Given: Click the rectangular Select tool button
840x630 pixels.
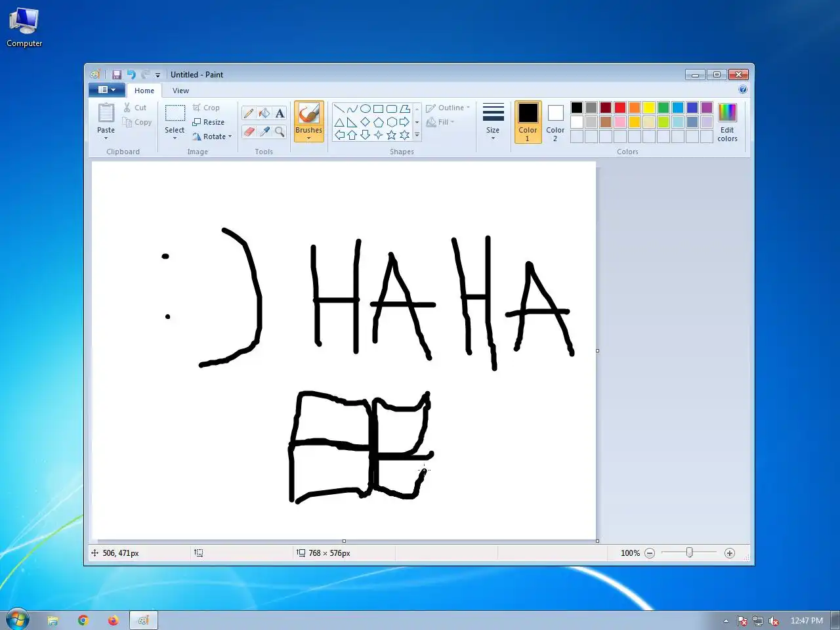Looking at the screenshot, I should coord(175,114).
